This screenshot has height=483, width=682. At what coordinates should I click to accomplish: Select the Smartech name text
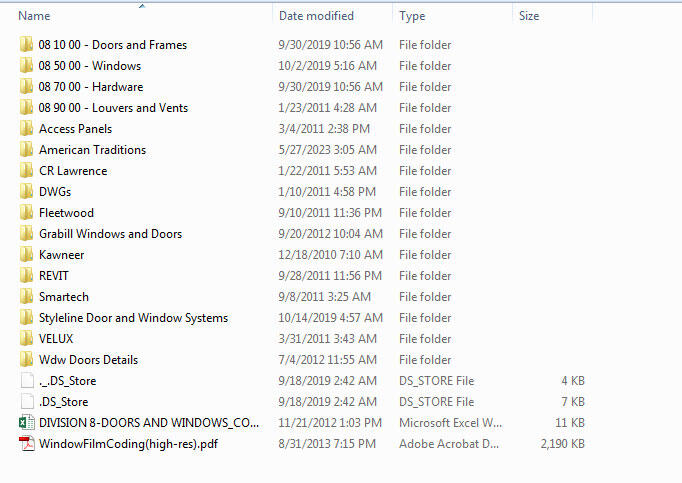pos(64,297)
